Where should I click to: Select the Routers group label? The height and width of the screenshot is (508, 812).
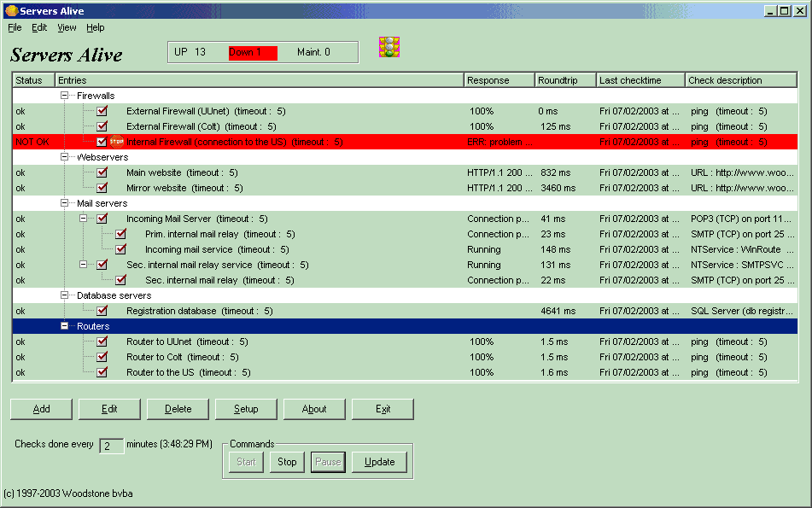93,326
